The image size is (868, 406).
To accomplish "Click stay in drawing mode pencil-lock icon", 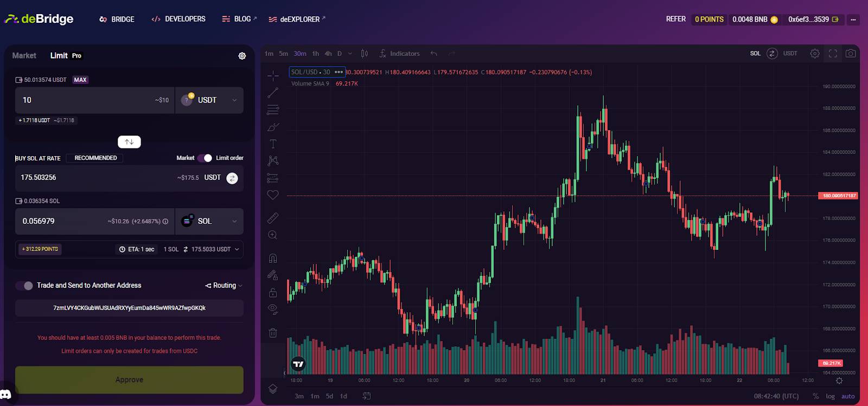I will pos(273,275).
